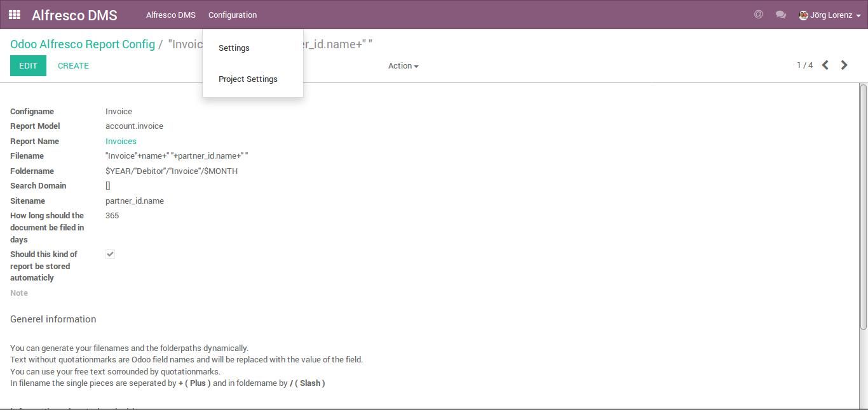The width and height of the screenshot is (868, 410).
Task: Open the conversations chat icon
Action: click(781, 15)
